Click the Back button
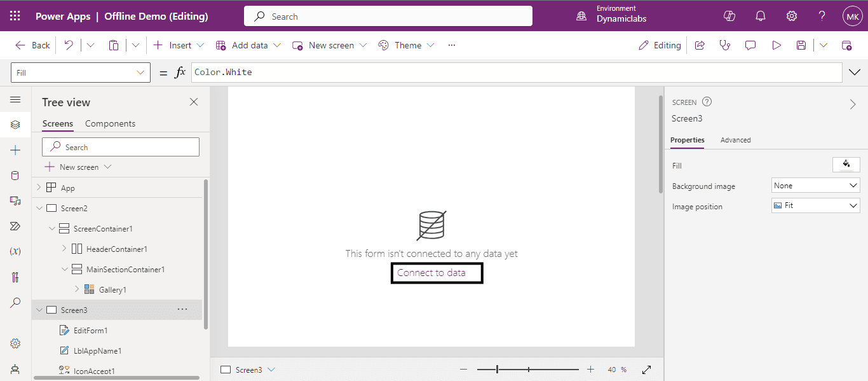This screenshot has height=381, width=868. point(33,45)
